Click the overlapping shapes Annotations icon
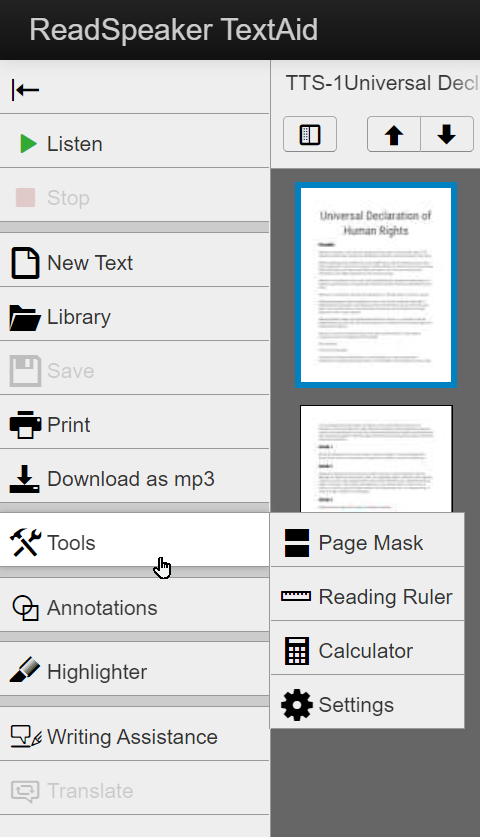Viewport: 480px width, 837px height. pos(25,607)
